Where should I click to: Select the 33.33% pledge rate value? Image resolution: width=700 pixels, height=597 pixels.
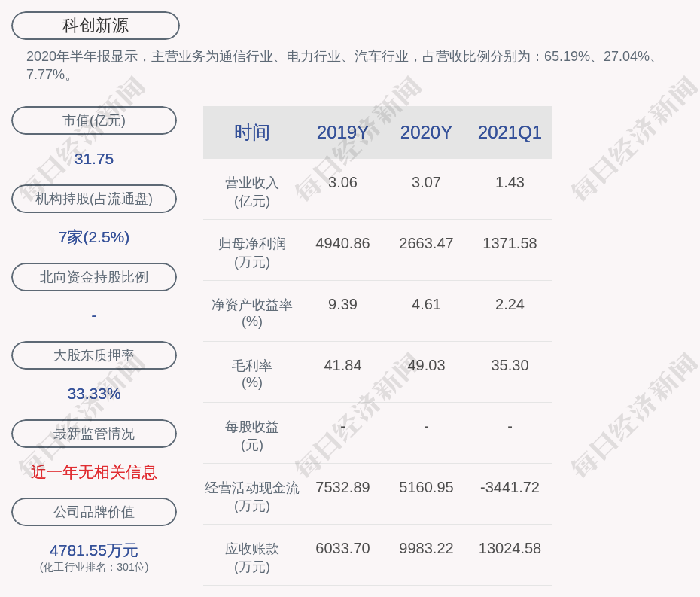[x=94, y=394]
